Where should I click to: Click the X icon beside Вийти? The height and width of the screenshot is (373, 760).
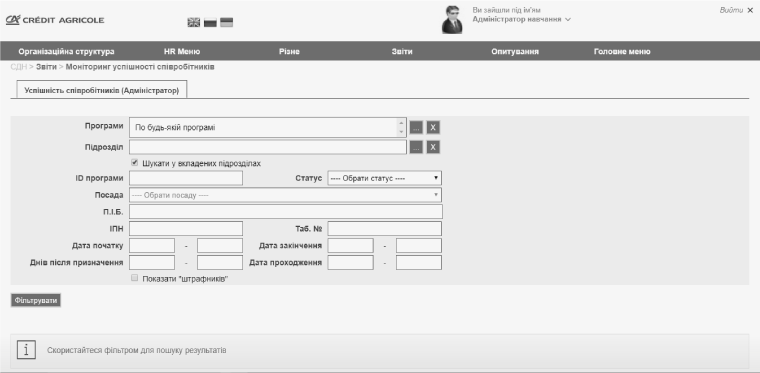point(750,10)
